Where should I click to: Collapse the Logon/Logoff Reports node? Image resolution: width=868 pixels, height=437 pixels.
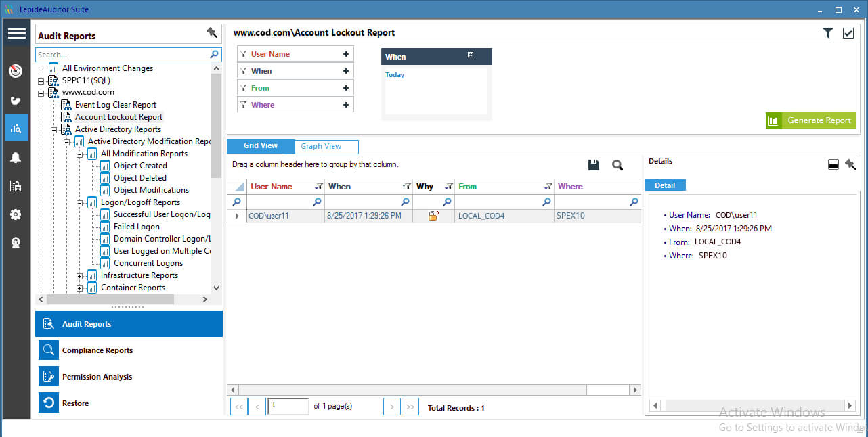pos(81,202)
